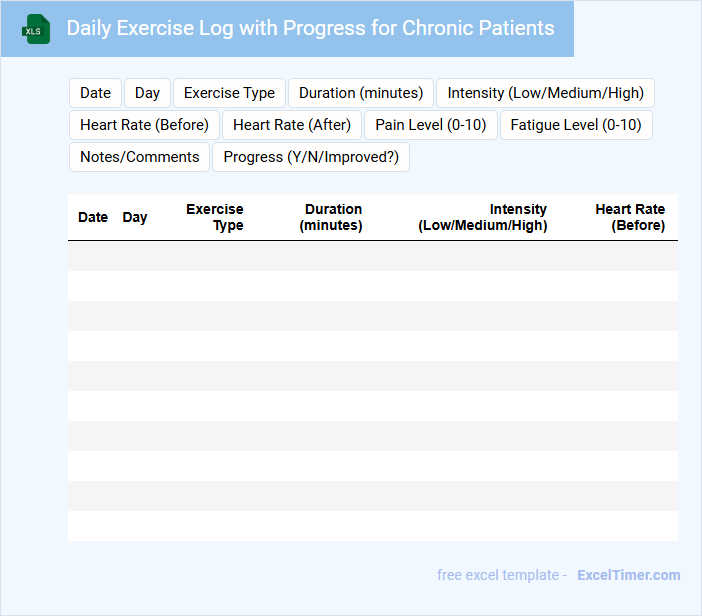Image resolution: width=702 pixels, height=616 pixels.
Task: Select the Date tag
Action: [x=95, y=93]
